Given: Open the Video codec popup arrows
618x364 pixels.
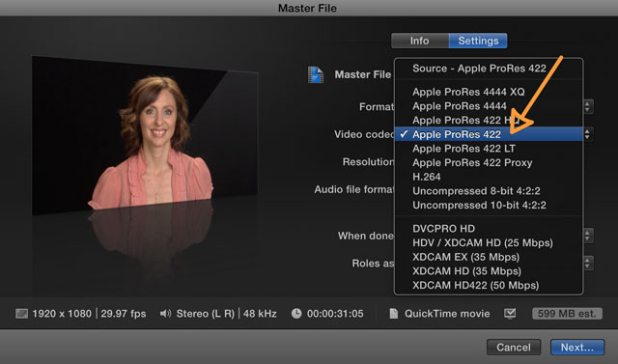Looking at the screenshot, I should pos(588,134).
